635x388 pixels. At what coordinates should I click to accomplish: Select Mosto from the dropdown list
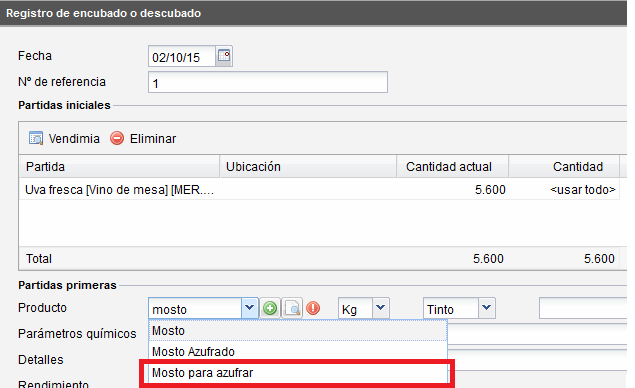pyautogui.click(x=298, y=330)
